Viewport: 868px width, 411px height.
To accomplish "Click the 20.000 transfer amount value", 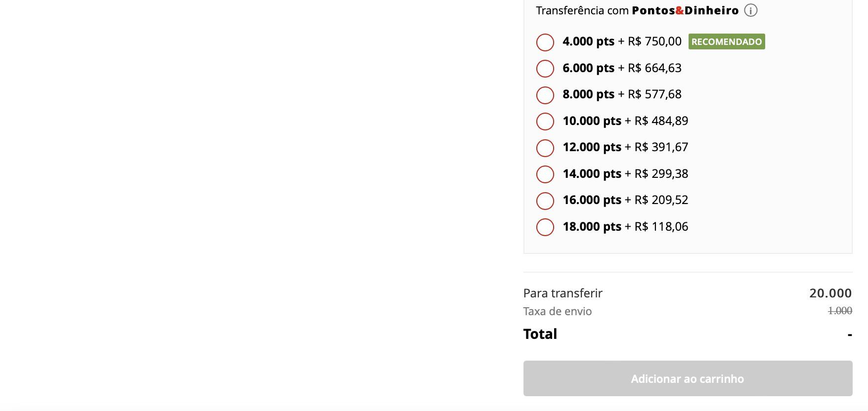I will pos(830,293).
